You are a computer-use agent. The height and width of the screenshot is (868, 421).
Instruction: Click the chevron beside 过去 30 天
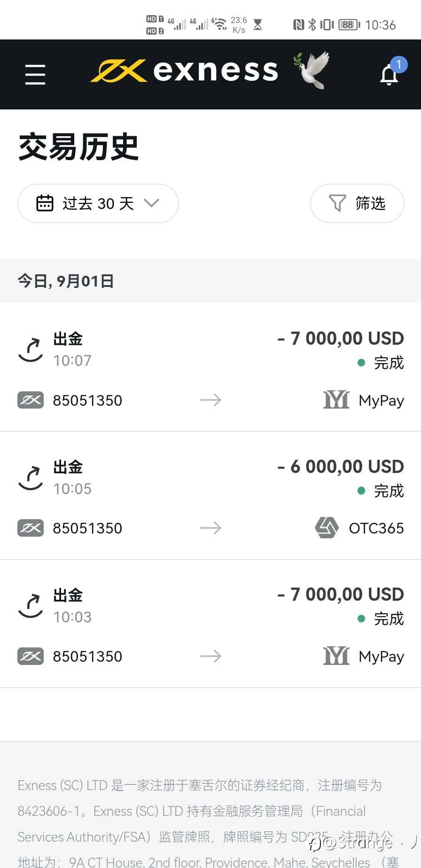pyautogui.click(x=151, y=203)
